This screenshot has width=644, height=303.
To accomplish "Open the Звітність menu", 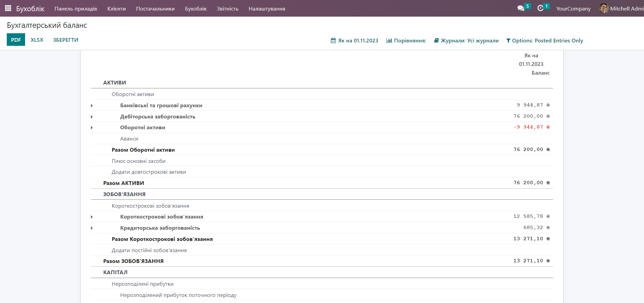I will click(x=227, y=8).
